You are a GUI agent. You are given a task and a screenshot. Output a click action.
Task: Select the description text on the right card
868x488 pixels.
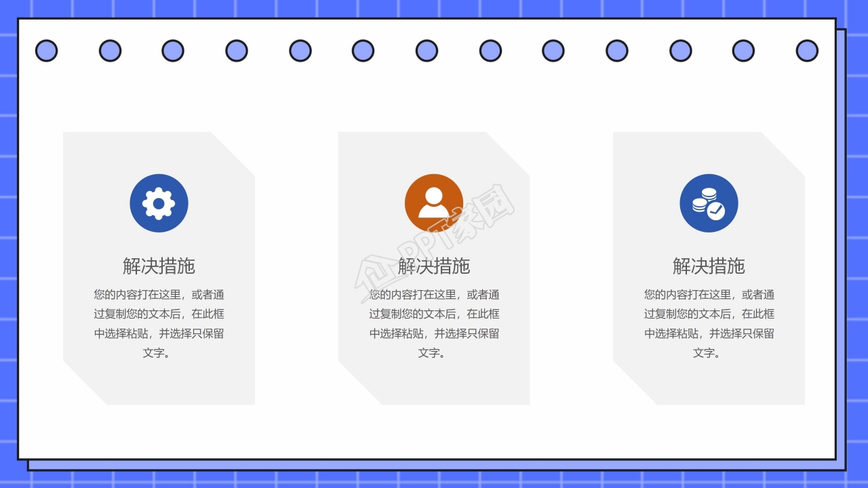(x=709, y=323)
